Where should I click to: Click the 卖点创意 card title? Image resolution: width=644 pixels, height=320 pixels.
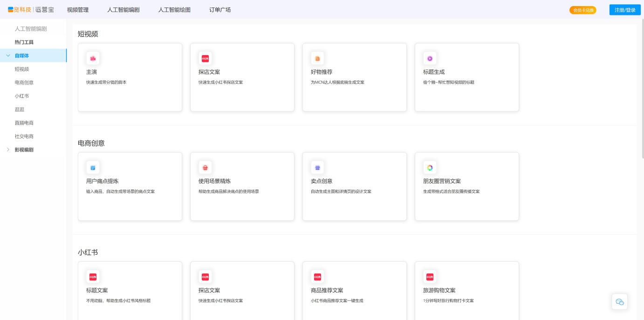point(322,181)
